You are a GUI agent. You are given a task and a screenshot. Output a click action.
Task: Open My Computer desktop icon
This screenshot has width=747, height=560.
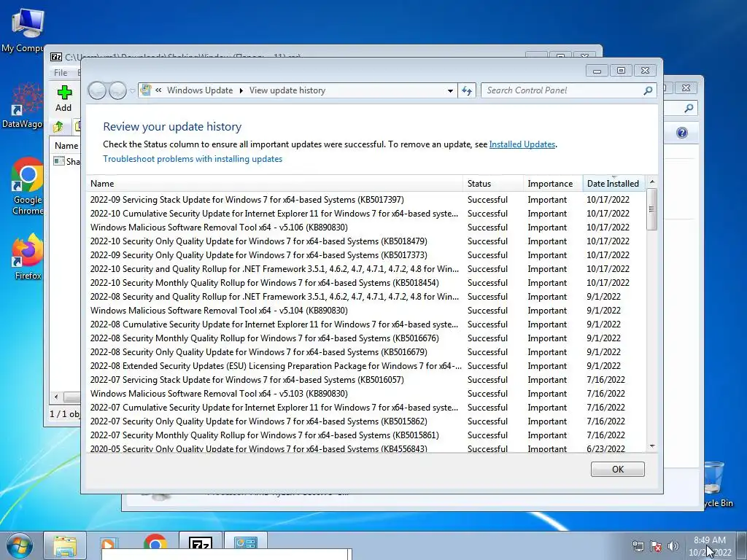click(x=23, y=30)
